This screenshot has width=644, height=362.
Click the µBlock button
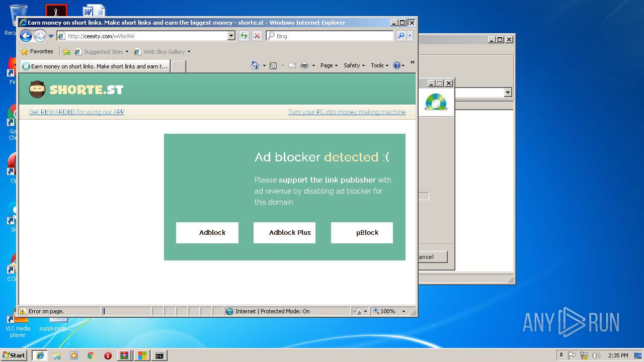pyautogui.click(x=362, y=232)
